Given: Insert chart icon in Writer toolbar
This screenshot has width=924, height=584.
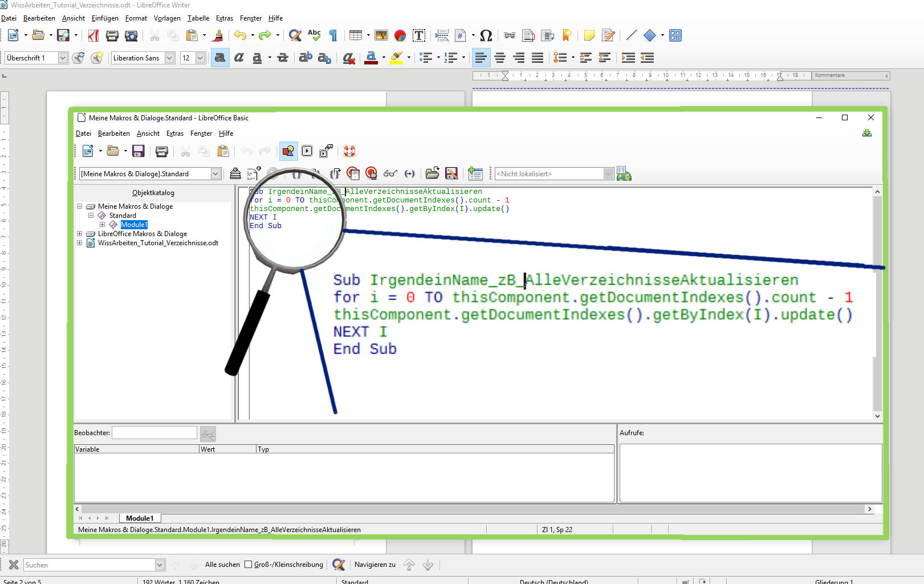Looking at the screenshot, I should click(400, 35).
